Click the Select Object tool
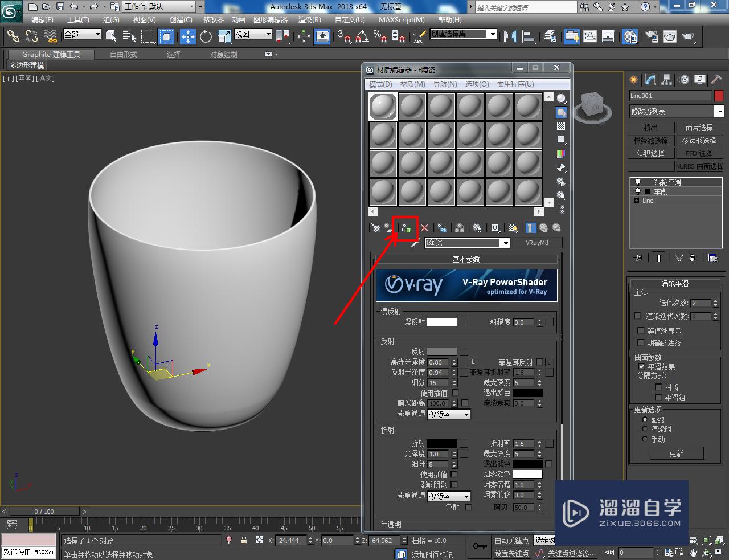Viewport: 729px width, 560px height. (x=111, y=36)
